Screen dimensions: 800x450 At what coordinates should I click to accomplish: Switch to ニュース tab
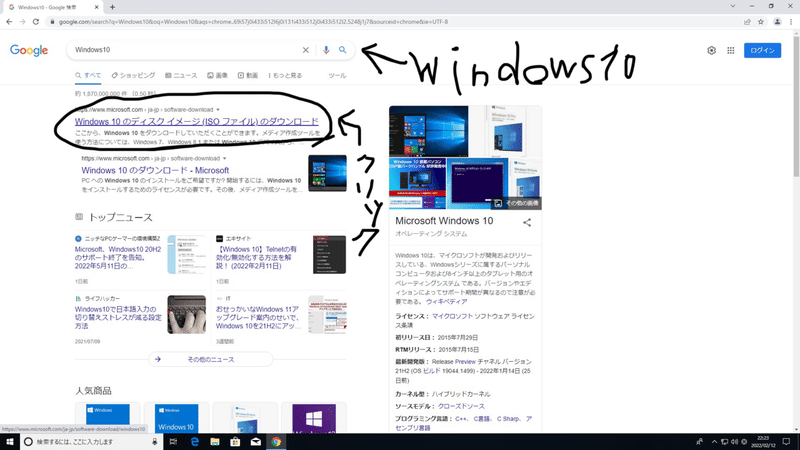pos(181,76)
